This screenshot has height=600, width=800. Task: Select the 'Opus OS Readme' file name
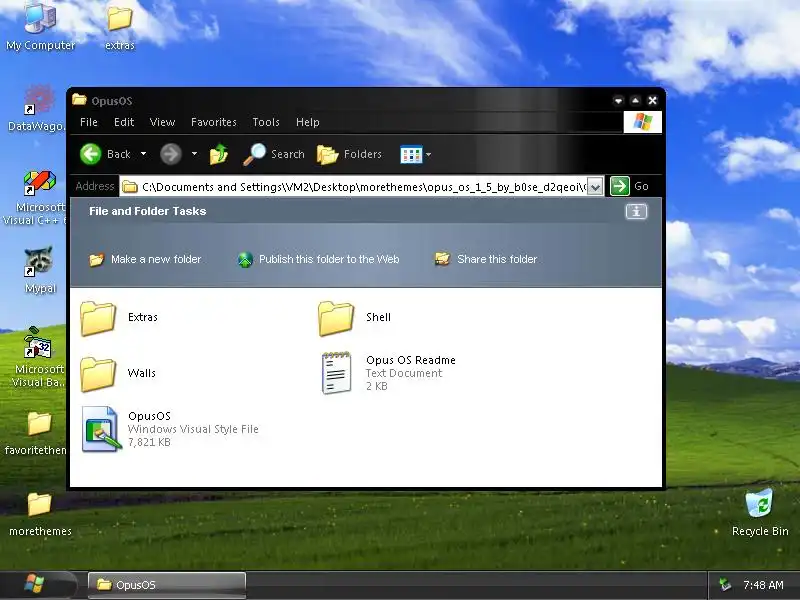click(411, 360)
